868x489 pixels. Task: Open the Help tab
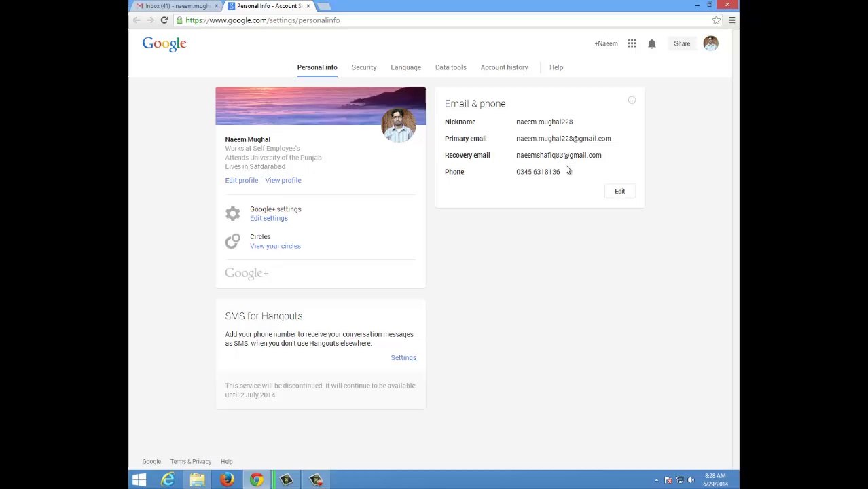coord(556,67)
